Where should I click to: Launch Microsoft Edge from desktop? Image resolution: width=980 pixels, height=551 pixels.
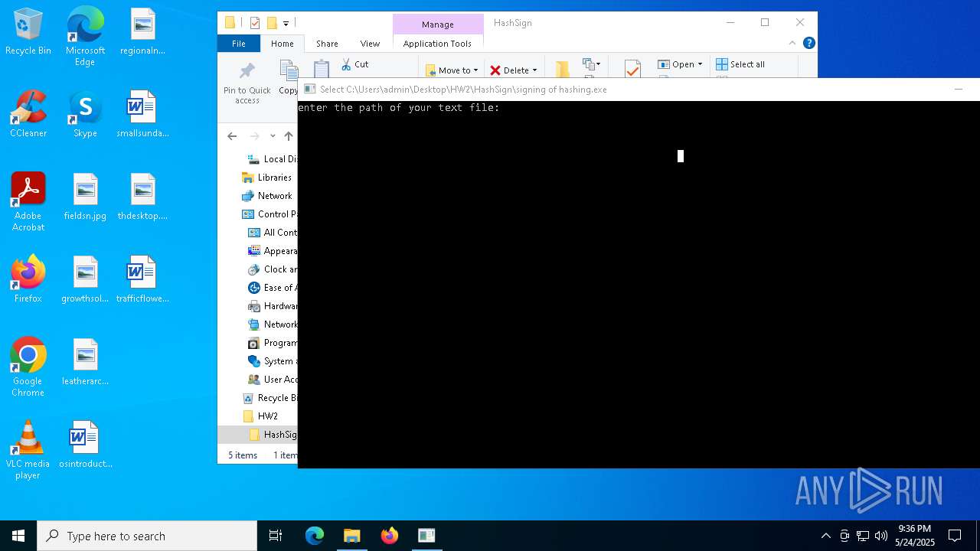tap(85, 36)
